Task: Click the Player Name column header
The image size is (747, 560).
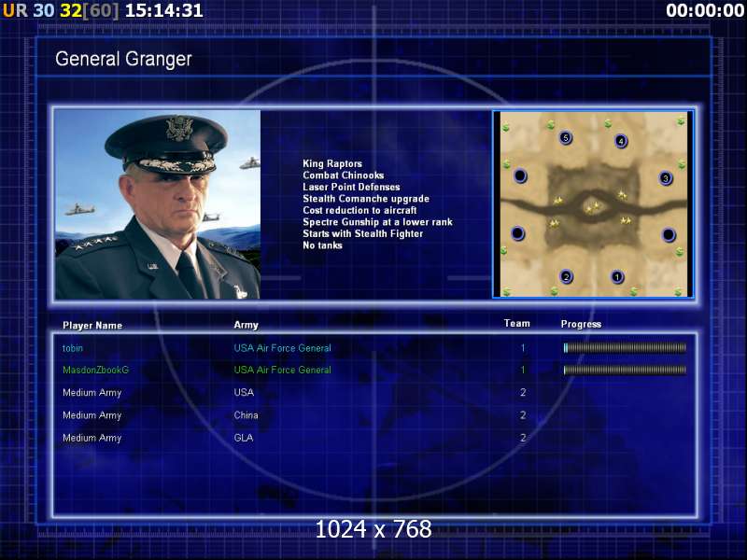Action: click(92, 325)
